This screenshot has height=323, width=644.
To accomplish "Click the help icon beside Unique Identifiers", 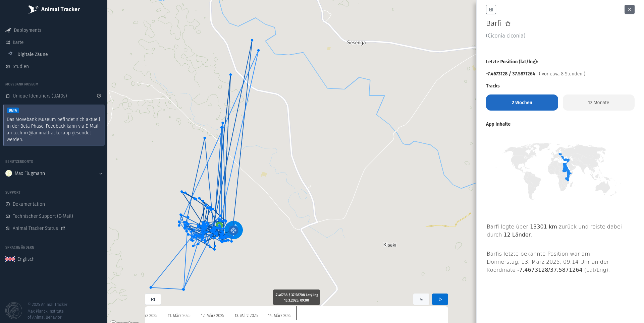I will point(99,96).
